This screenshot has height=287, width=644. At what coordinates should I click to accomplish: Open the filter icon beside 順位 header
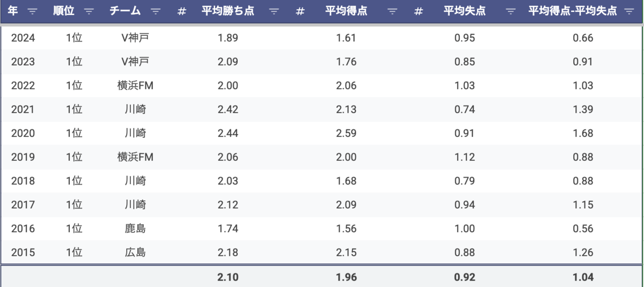tap(89, 11)
